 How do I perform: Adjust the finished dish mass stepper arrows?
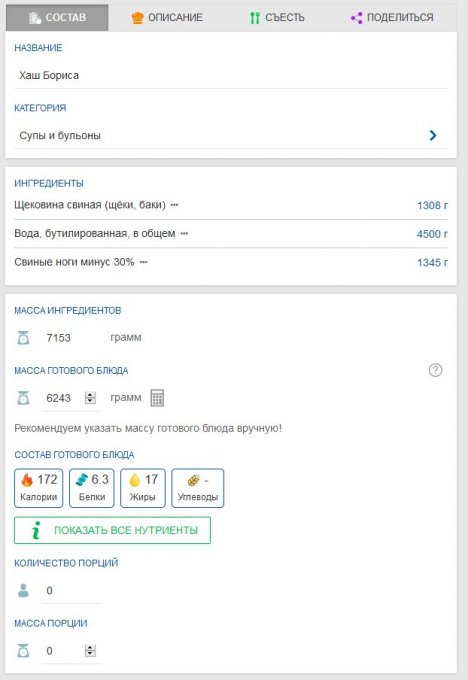tap(90, 398)
